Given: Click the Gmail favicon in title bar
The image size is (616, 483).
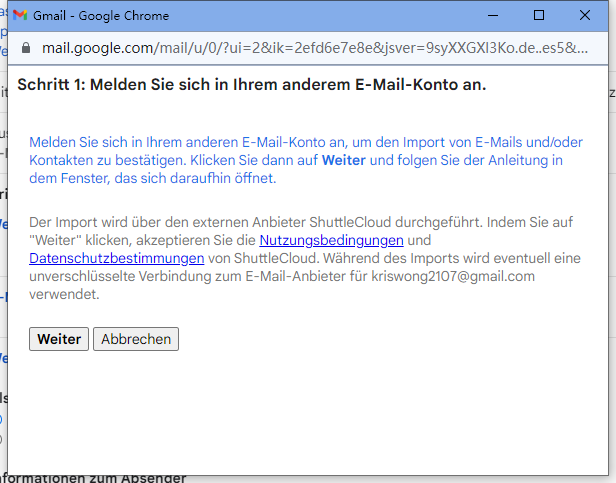Looking at the screenshot, I should (19, 16).
